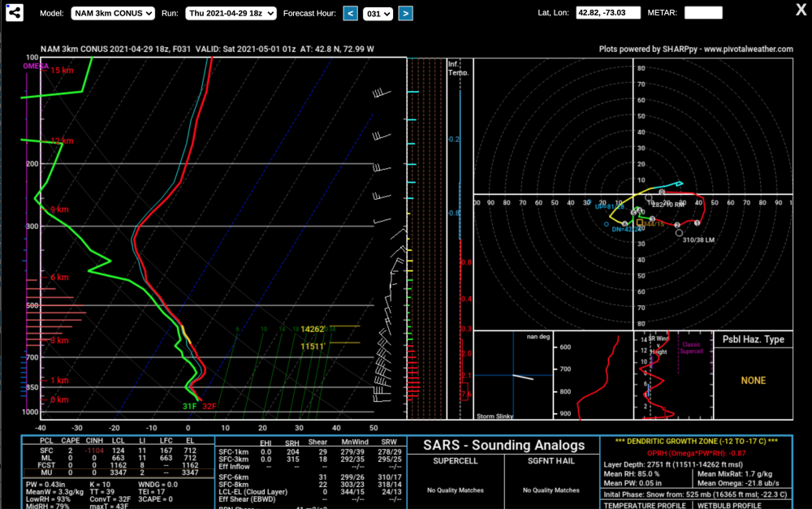The image size is (812, 509).
Task: Close the sounding viewer with the X
Action: 801,11
